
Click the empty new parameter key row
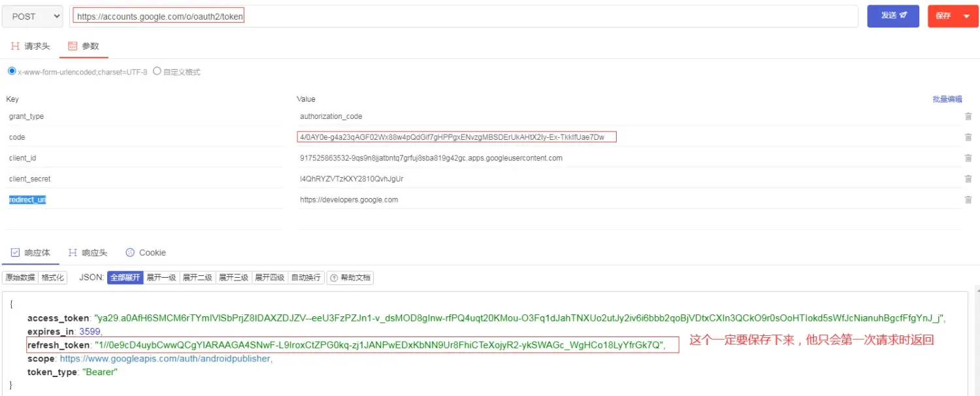point(144,220)
